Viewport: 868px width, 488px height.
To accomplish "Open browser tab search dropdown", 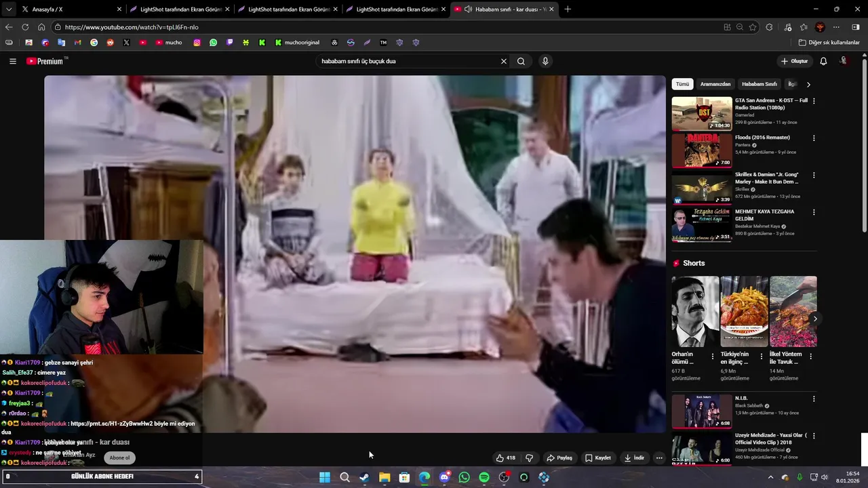I will coord(8,9).
